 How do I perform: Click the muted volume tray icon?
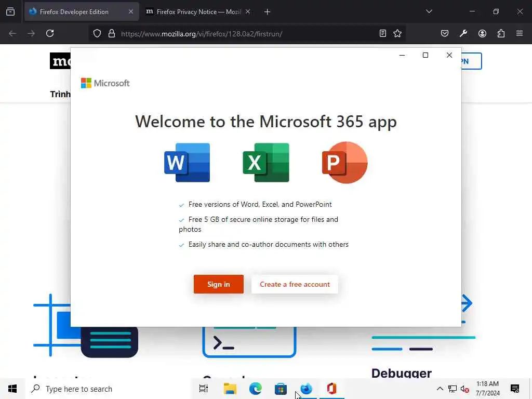(465, 389)
